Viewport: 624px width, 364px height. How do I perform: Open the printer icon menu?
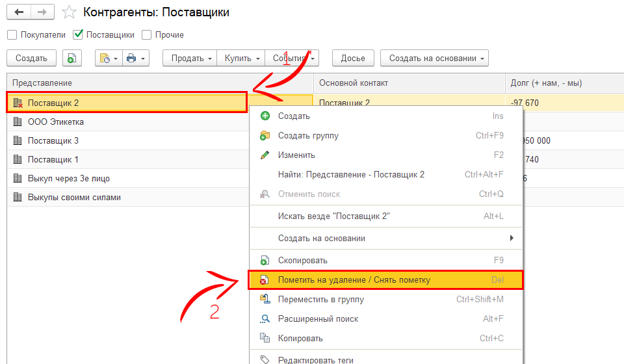136,58
